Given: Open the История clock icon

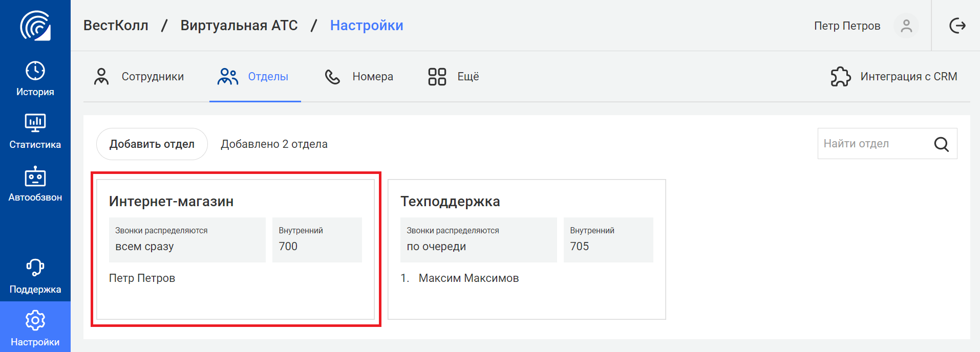Looking at the screenshot, I should coord(35,71).
